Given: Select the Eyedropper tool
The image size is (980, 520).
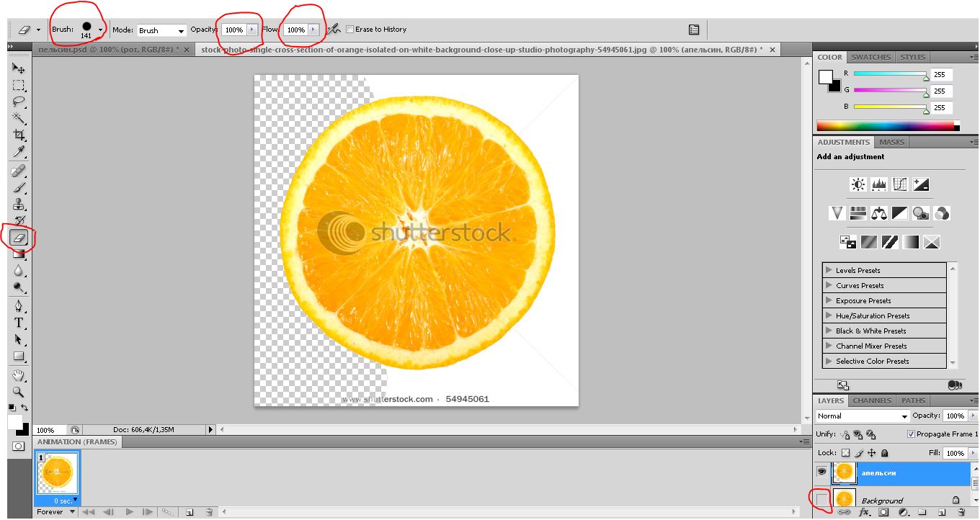Looking at the screenshot, I should [19, 151].
